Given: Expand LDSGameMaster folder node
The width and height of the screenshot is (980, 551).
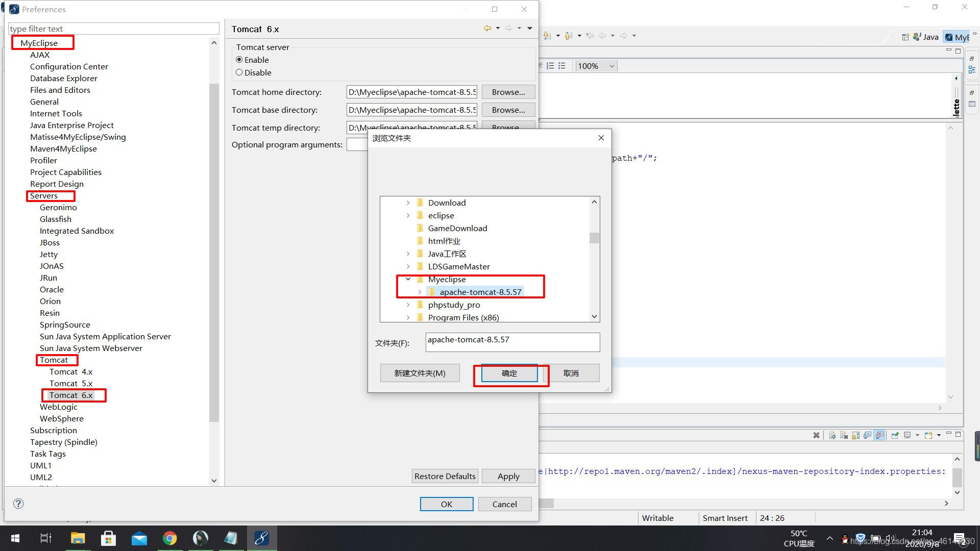Looking at the screenshot, I should click(408, 266).
